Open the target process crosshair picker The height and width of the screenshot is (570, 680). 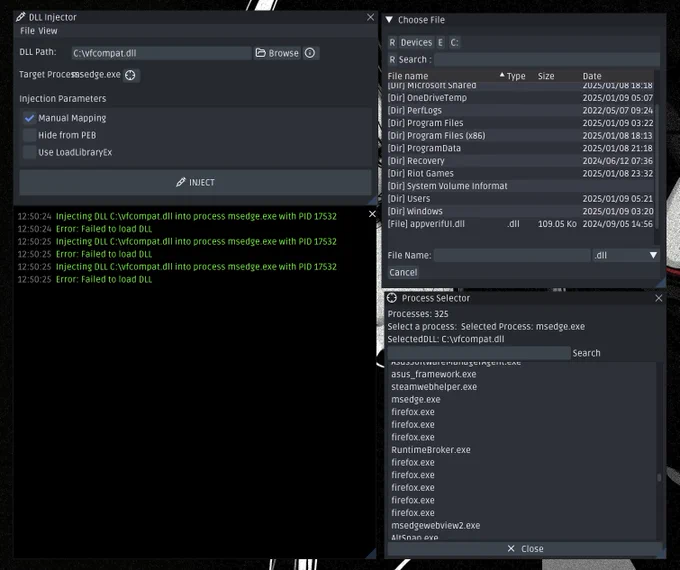130,75
